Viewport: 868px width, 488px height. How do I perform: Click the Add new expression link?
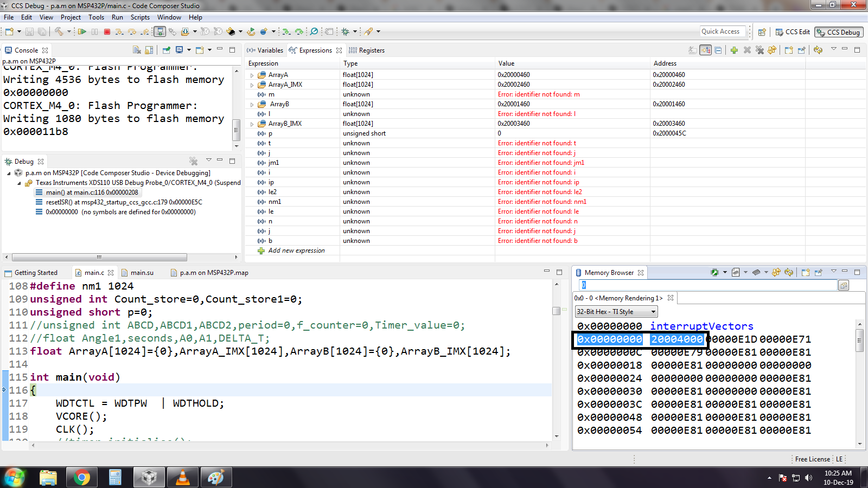[x=296, y=251]
